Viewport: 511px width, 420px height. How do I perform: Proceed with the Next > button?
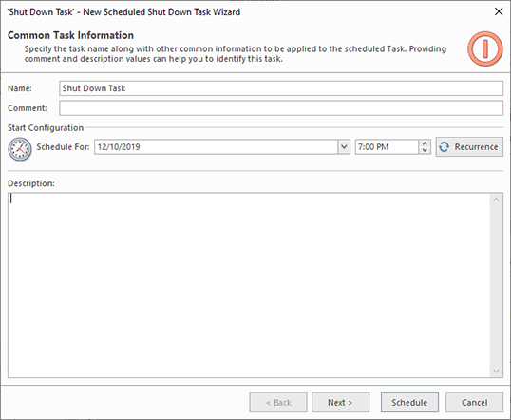pos(340,402)
